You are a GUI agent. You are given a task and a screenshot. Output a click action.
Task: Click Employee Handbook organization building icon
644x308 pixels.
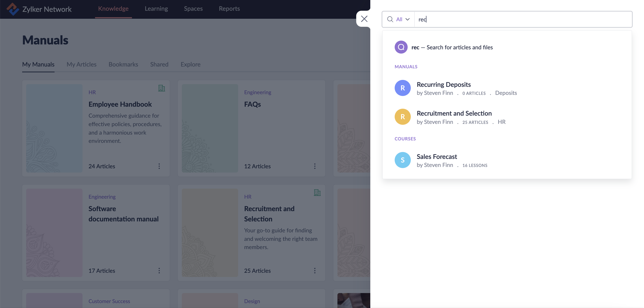coord(161,88)
